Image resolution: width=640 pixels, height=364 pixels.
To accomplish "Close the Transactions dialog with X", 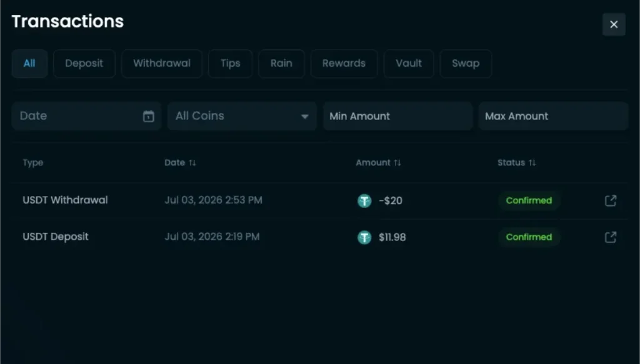I will pyautogui.click(x=614, y=24).
